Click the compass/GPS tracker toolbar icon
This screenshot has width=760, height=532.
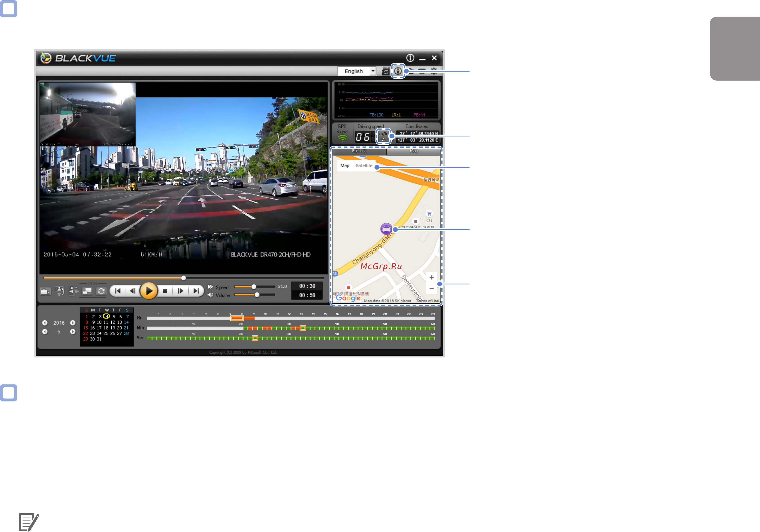point(398,71)
